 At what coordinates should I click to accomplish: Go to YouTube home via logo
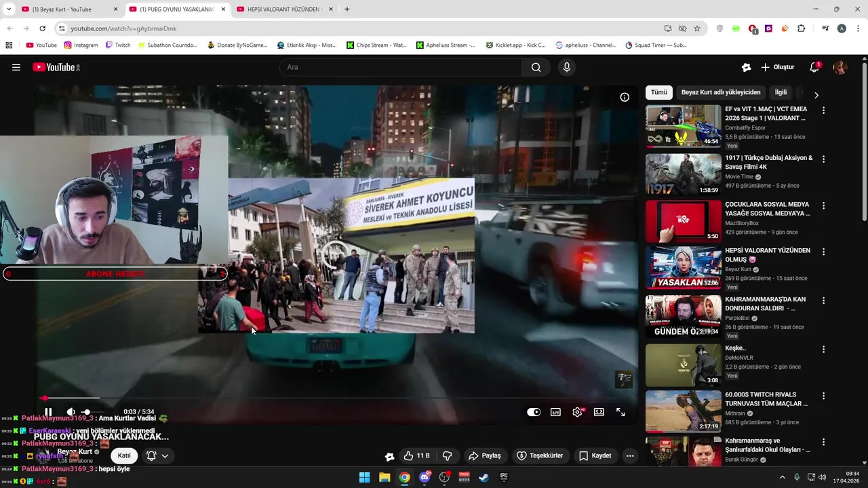(56, 67)
